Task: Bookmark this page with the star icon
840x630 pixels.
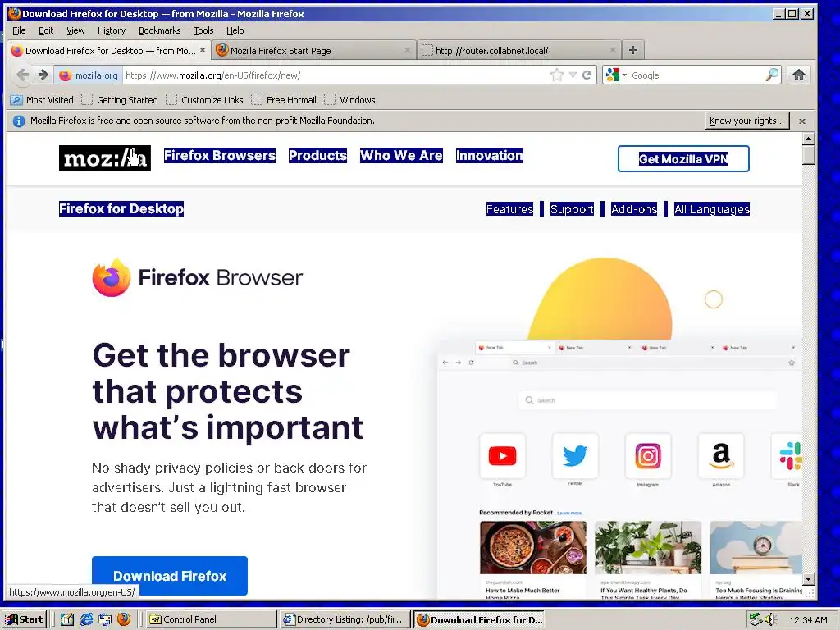Action: tap(557, 75)
